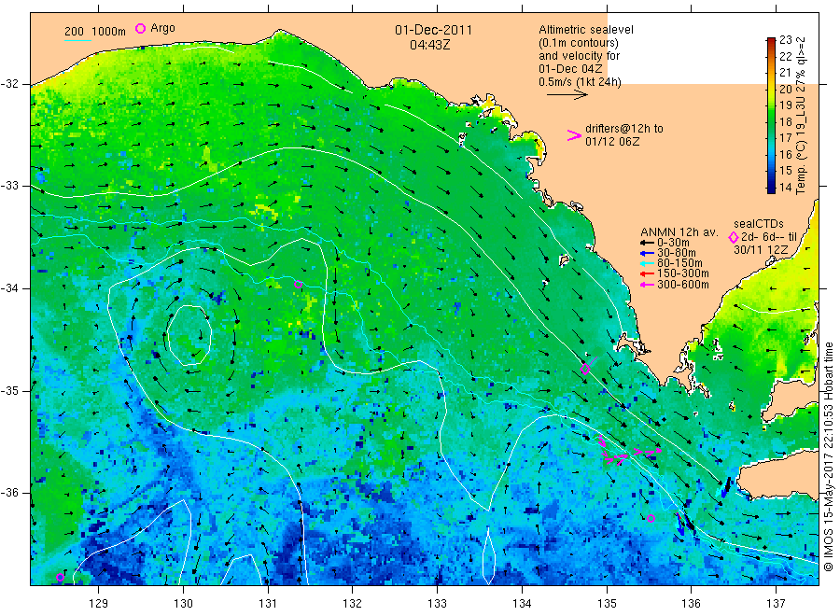Click the magenta 300-600m legend arrow
Viewport: 840px width, 616px height.
pos(647,285)
